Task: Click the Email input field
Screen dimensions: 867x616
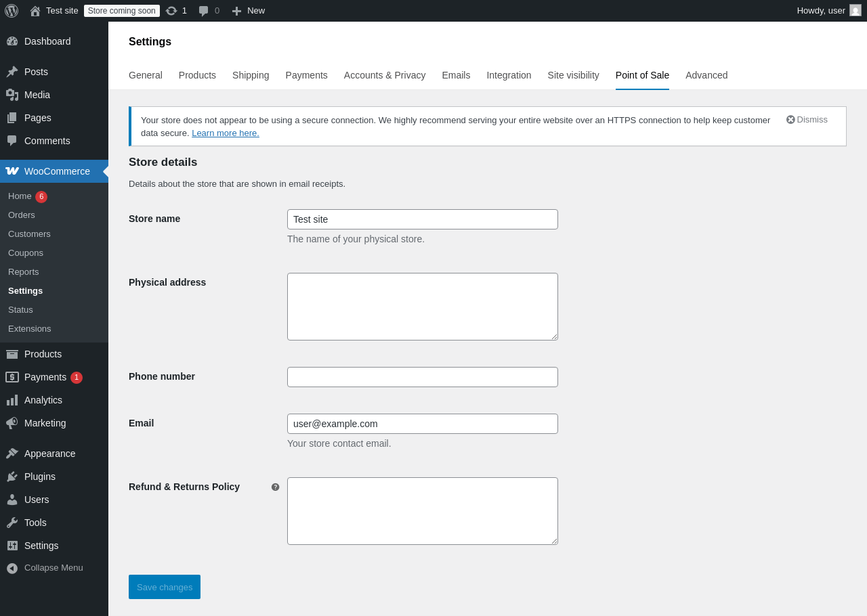Action: pos(423,424)
